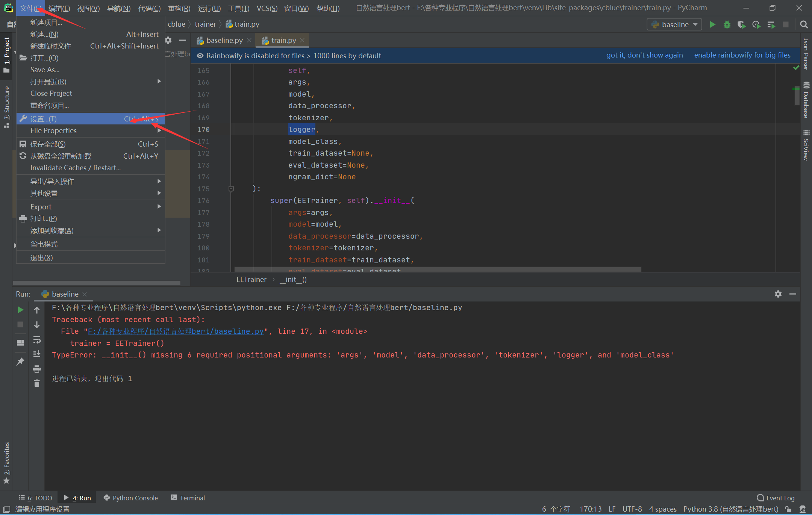Choose Invalidate Caches / Restart
Viewport: 812px width, 515px height.
coord(91,168)
